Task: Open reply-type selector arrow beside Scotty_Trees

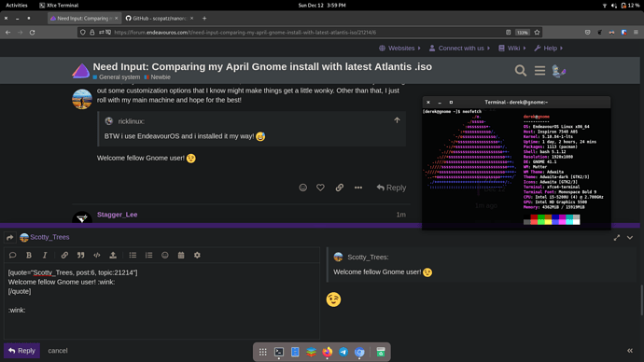Action: [x=10, y=237]
